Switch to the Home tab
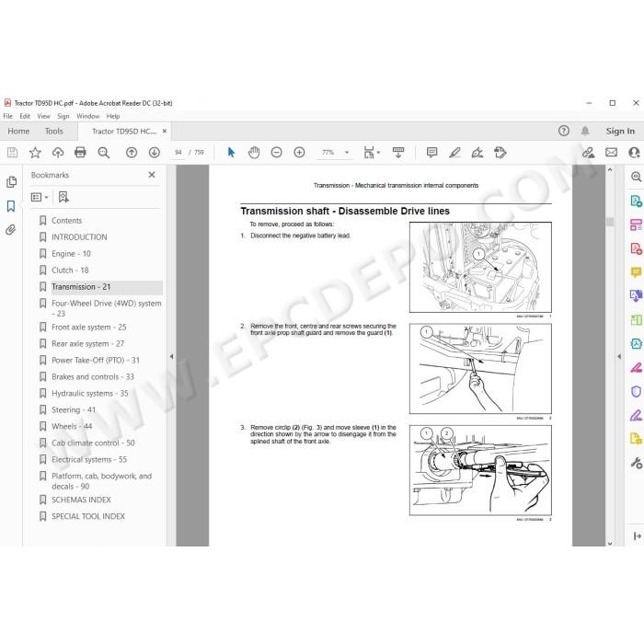644x644 pixels. point(18,132)
